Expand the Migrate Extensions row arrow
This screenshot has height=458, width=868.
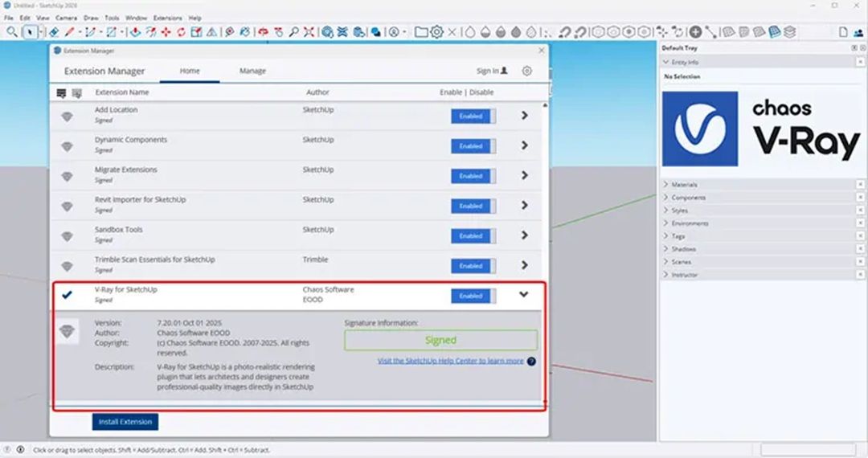(524, 175)
